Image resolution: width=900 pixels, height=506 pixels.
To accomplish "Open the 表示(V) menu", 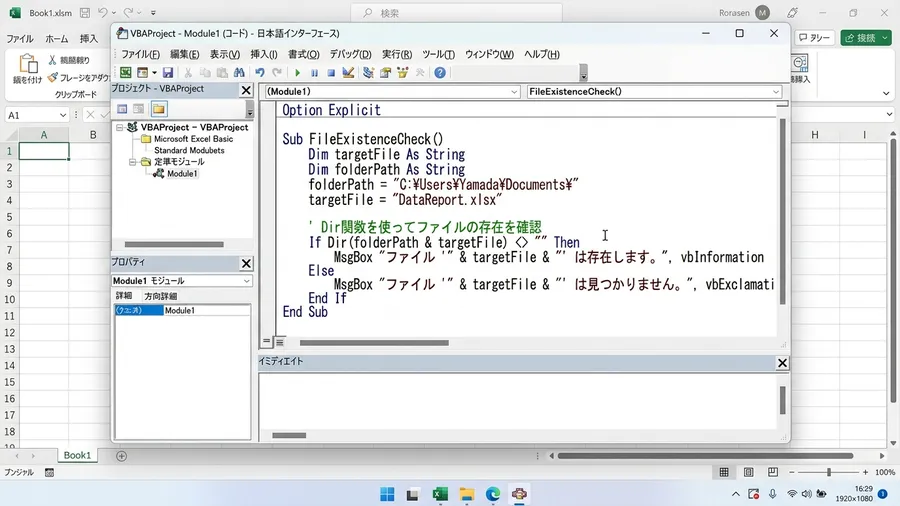I will pos(224,55).
